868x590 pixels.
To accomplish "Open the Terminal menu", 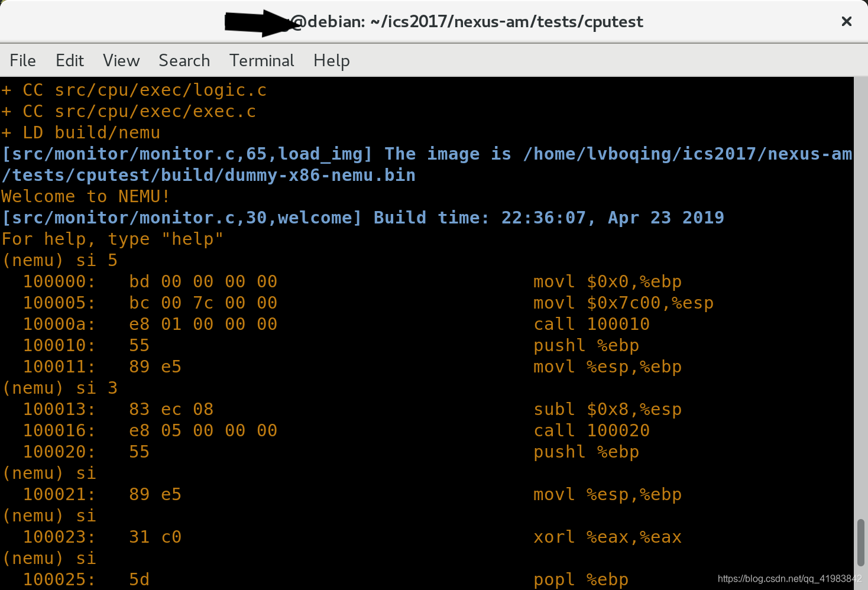I will (x=262, y=60).
